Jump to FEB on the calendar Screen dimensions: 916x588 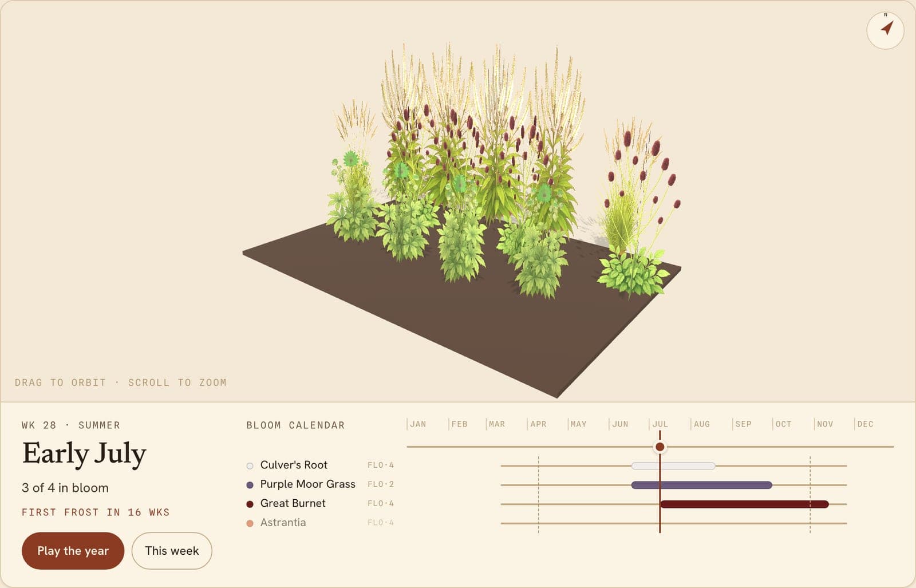[459, 424]
